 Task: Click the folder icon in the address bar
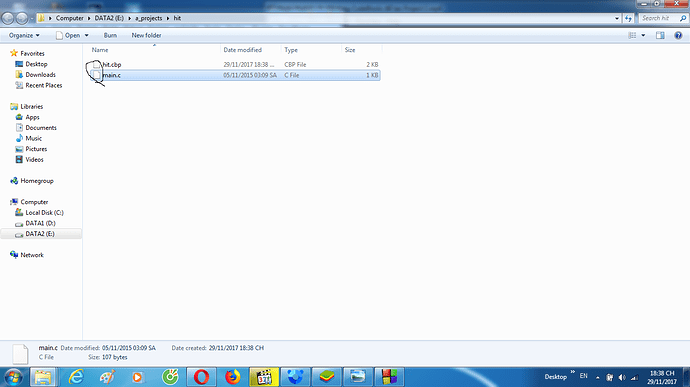41,18
